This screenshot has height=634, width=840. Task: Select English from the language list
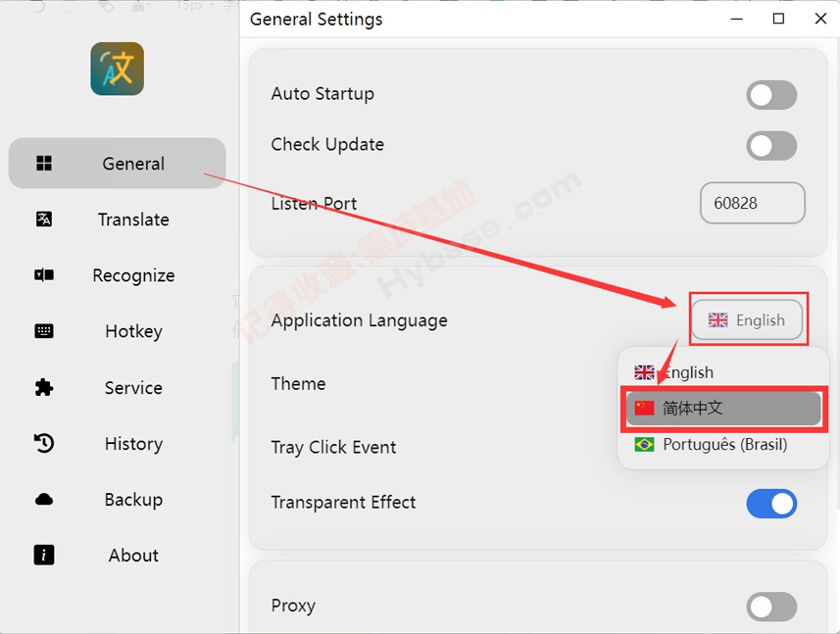723,372
